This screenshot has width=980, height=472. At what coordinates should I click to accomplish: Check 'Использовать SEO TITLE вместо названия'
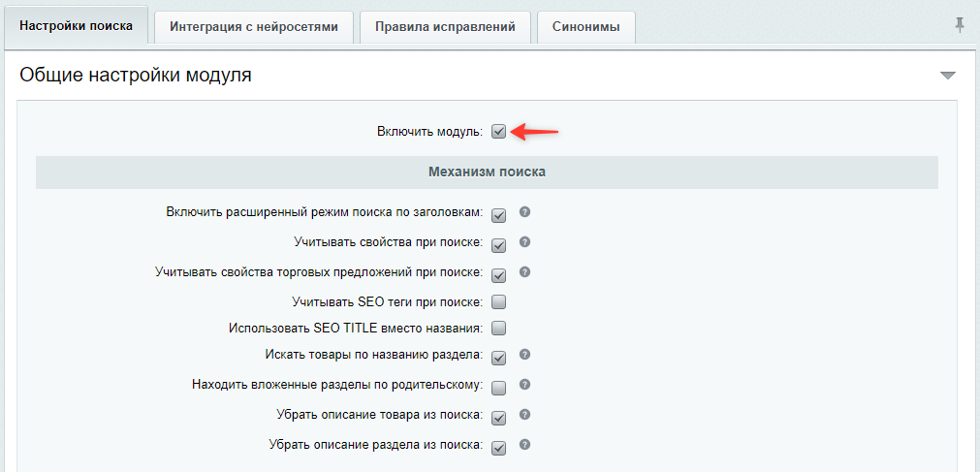tap(499, 329)
